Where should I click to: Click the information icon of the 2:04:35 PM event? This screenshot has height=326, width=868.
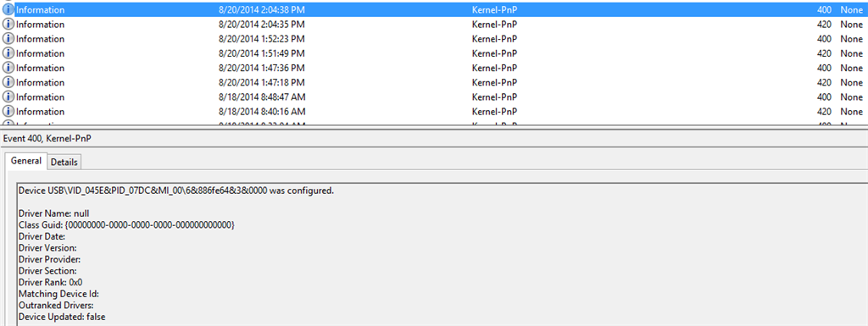(x=8, y=25)
